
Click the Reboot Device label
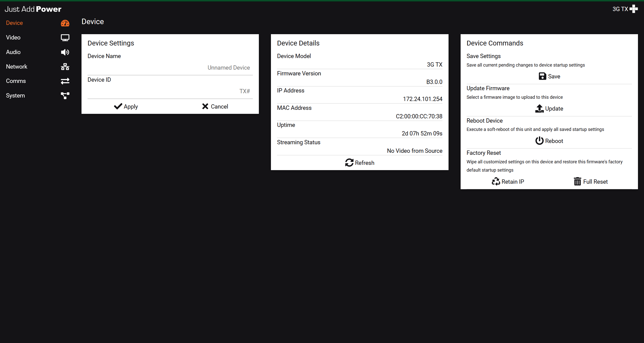[485, 121]
